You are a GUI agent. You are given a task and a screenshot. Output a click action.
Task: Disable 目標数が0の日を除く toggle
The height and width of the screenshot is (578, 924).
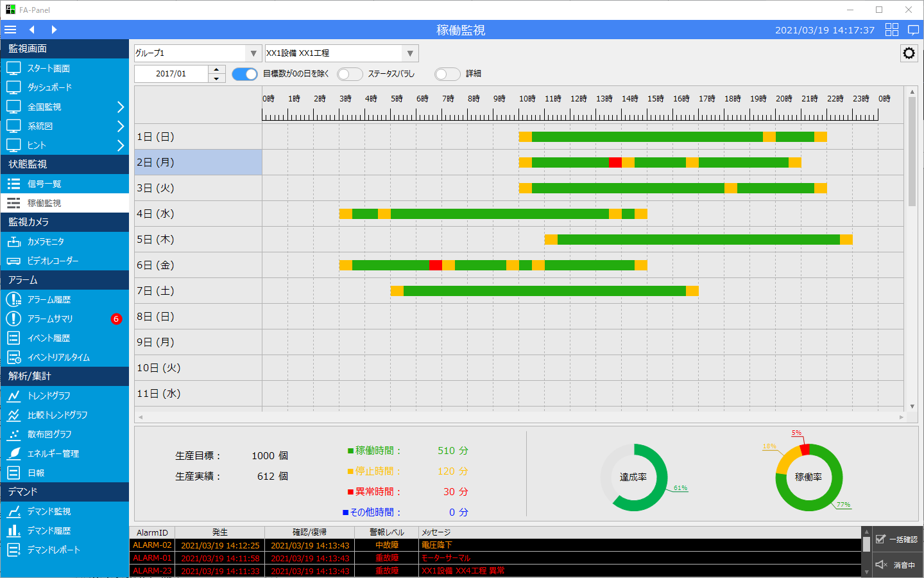[244, 74]
